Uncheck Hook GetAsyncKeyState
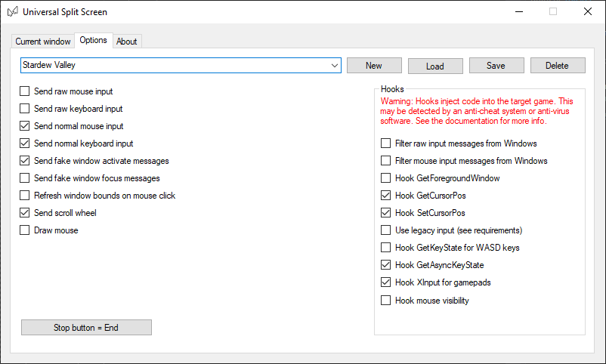606x364 pixels. [385, 265]
